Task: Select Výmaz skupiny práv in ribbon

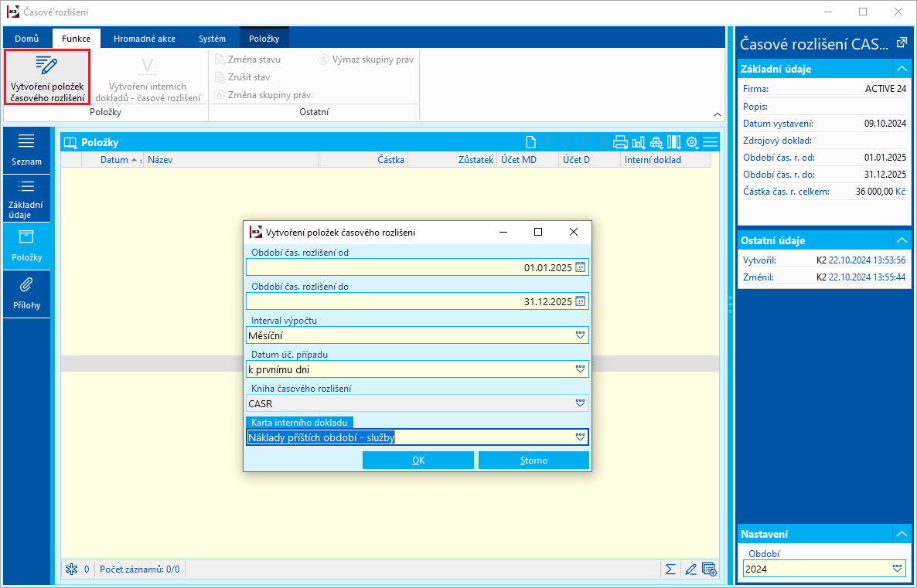Action: pos(366,59)
